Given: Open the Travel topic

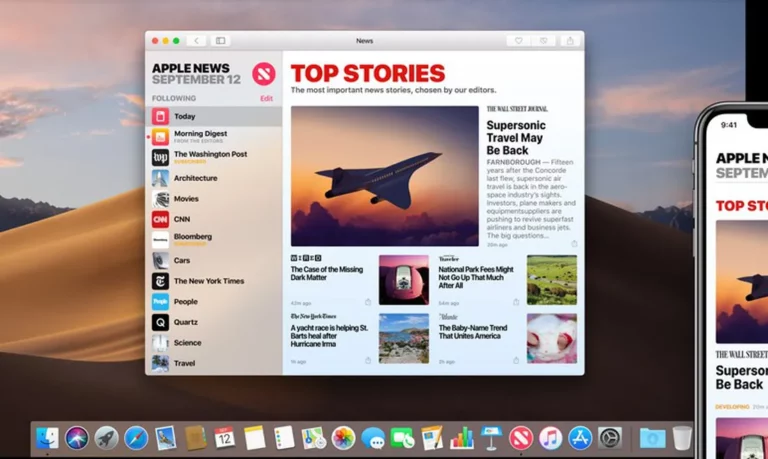Looking at the screenshot, I should pos(214,363).
